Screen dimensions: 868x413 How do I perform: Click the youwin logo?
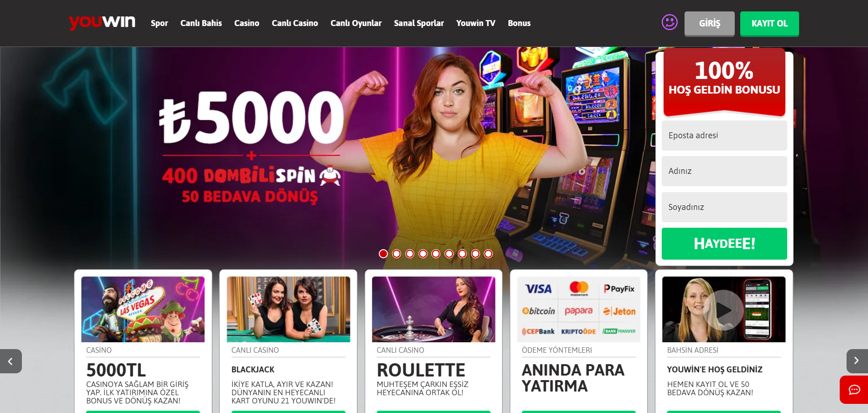coord(102,22)
